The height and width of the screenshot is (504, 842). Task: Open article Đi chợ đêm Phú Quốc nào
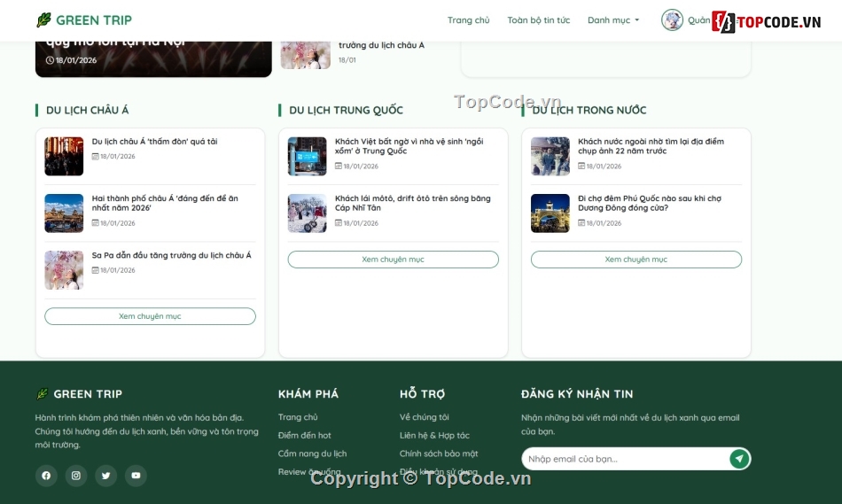[649, 203]
